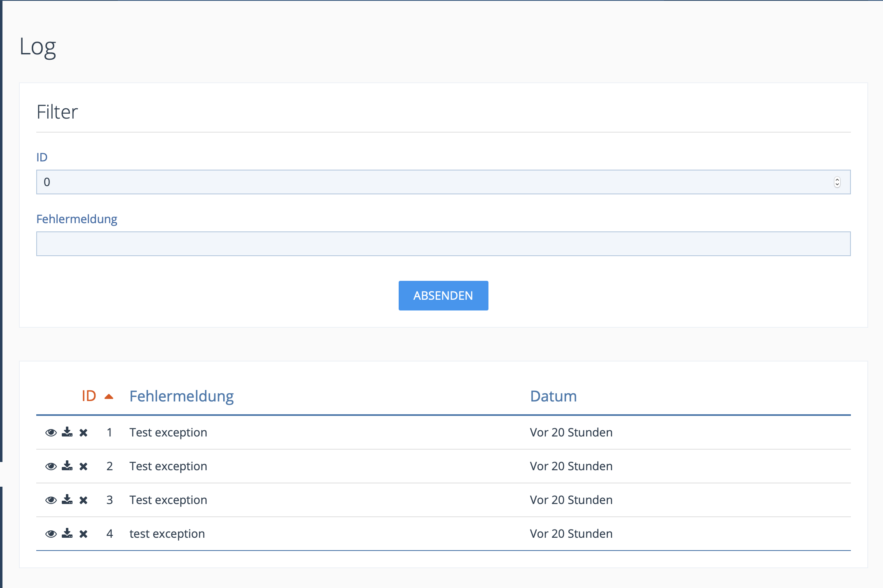883x588 pixels.
Task: Remove log entry 4 with X icon
Action: click(84, 534)
